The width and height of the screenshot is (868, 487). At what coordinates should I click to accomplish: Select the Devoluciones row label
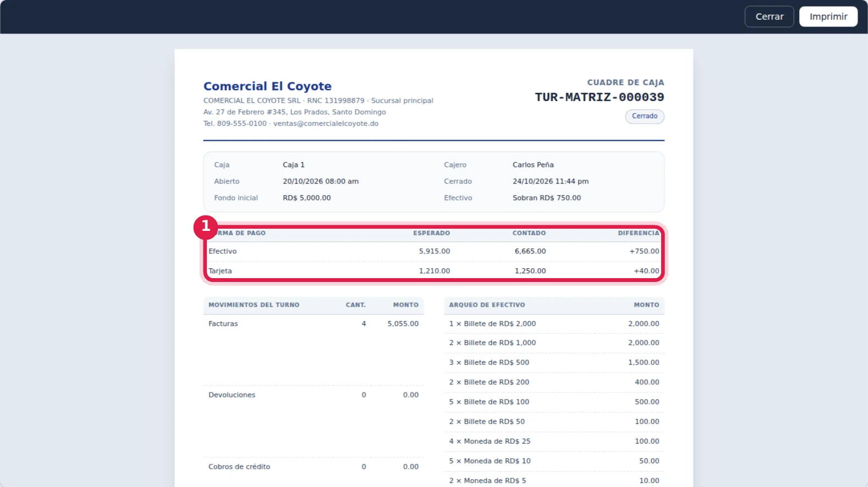coord(232,395)
